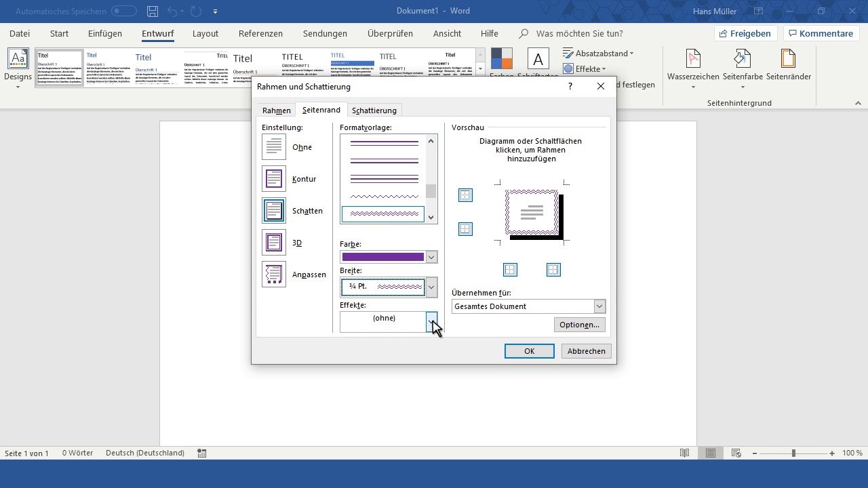Confirm with the OK button
This screenshot has height=488, width=868.
click(x=530, y=351)
